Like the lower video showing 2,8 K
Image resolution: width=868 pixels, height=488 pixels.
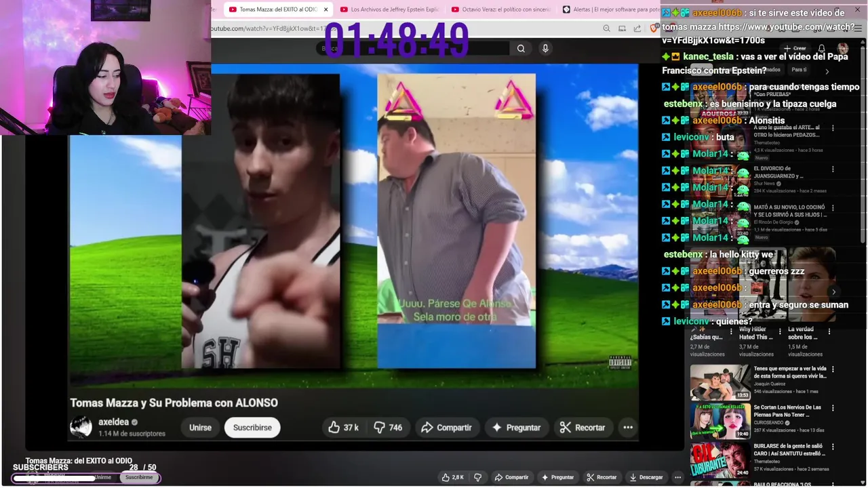pos(453,477)
